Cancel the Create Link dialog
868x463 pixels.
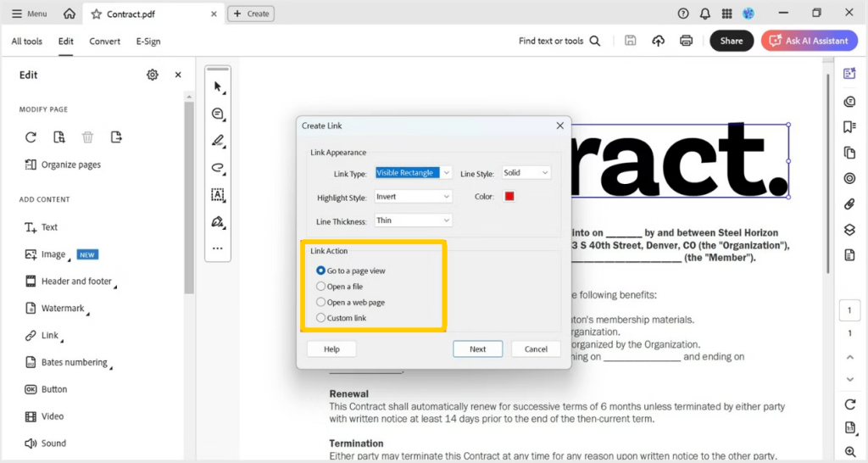(x=536, y=349)
